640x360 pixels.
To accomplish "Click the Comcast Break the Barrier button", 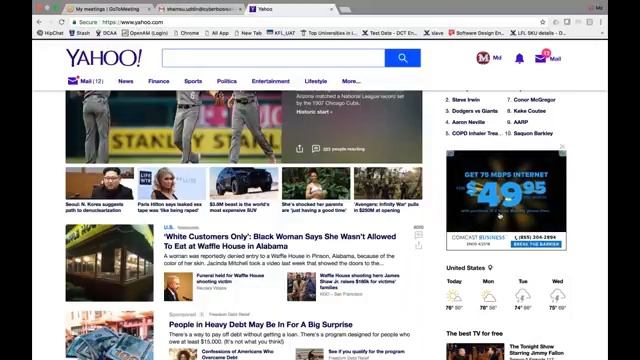I will [536, 244].
